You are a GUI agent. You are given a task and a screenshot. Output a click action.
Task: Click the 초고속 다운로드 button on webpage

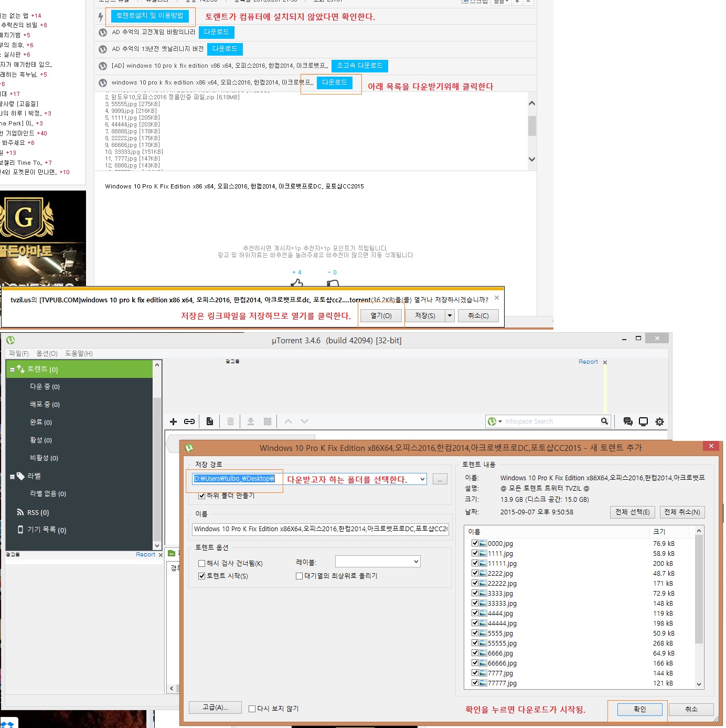[360, 66]
